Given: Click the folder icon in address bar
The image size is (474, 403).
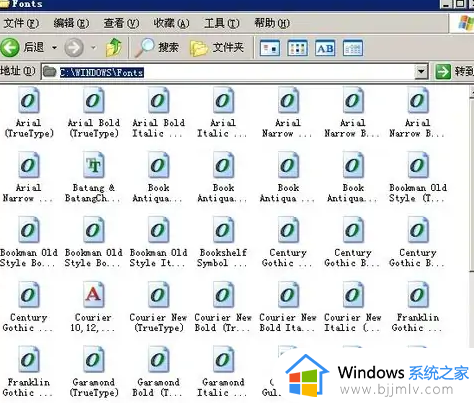Looking at the screenshot, I should pyautogui.click(x=50, y=71).
